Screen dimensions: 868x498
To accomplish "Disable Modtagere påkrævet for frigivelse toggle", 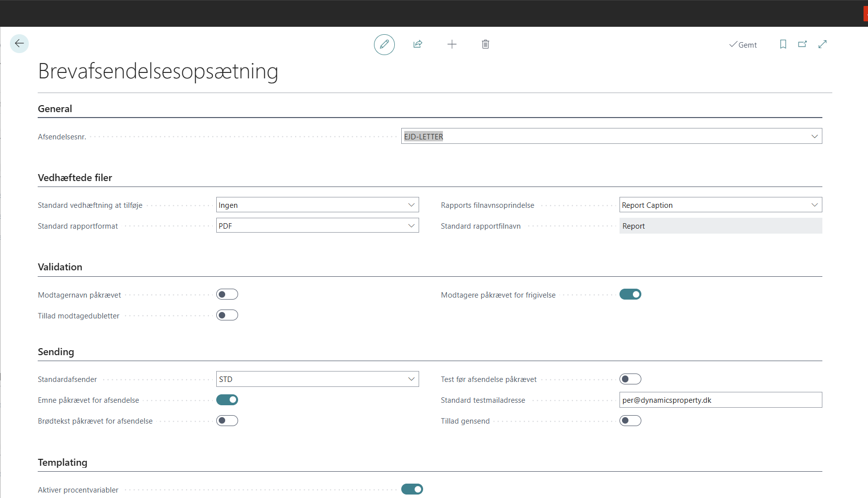I will click(x=630, y=295).
